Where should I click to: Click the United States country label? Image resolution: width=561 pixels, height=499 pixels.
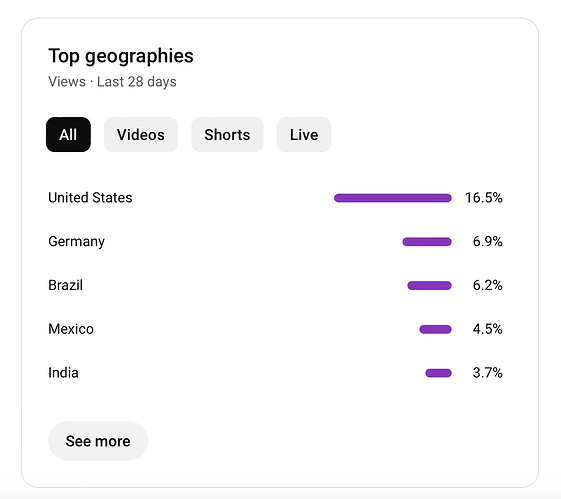point(90,197)
